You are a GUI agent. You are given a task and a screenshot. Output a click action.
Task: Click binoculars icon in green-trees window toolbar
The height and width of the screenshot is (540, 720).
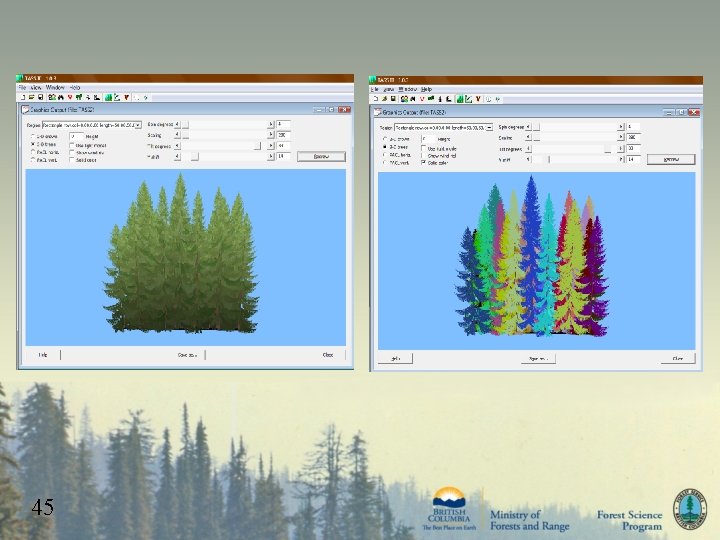coord(61,97)
